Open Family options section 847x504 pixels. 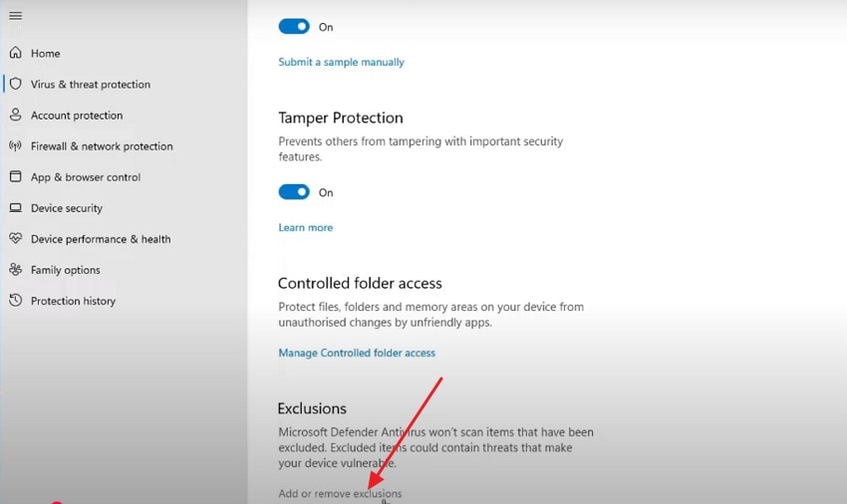point(65,270)
